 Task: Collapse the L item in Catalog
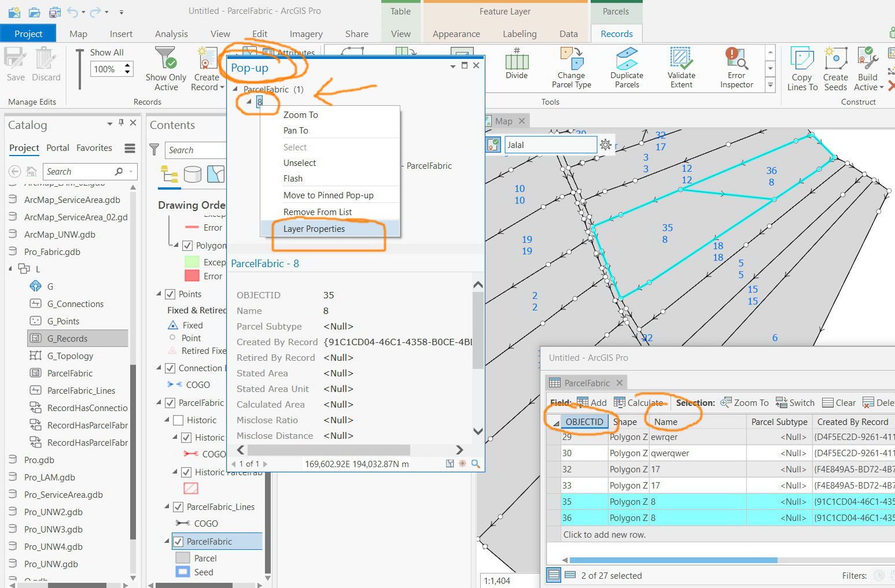click(10, 269)
